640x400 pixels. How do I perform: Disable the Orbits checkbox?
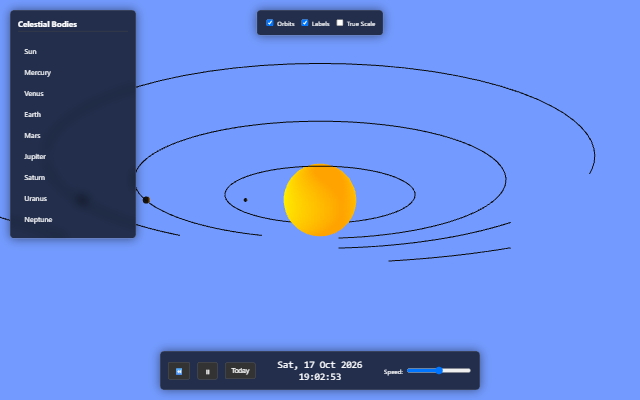(270, 23)
